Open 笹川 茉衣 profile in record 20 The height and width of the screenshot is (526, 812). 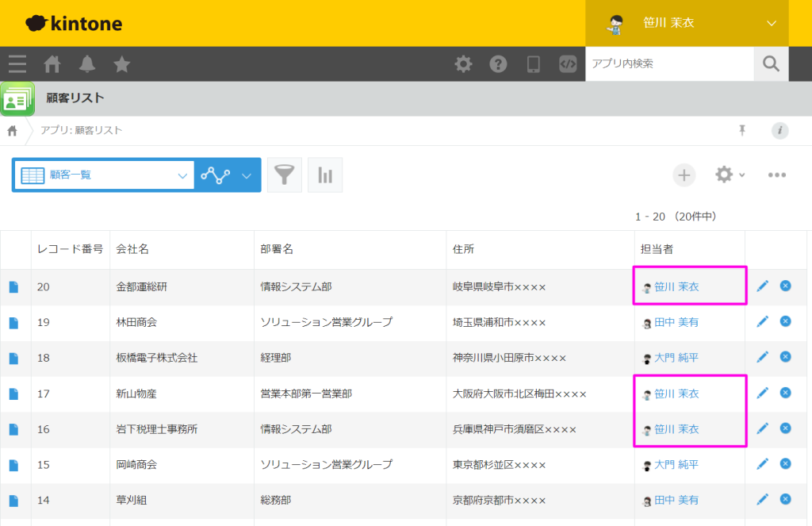[676, 286]
